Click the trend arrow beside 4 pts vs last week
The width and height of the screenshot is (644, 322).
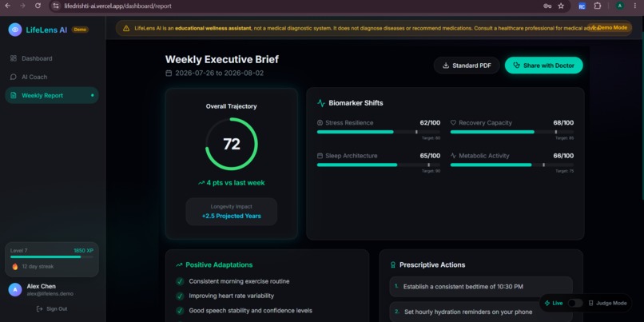click(x=201, y=183)
